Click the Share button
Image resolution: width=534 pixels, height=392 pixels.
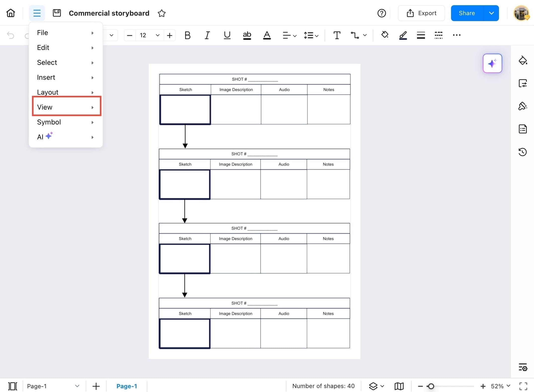pos(466,13)
